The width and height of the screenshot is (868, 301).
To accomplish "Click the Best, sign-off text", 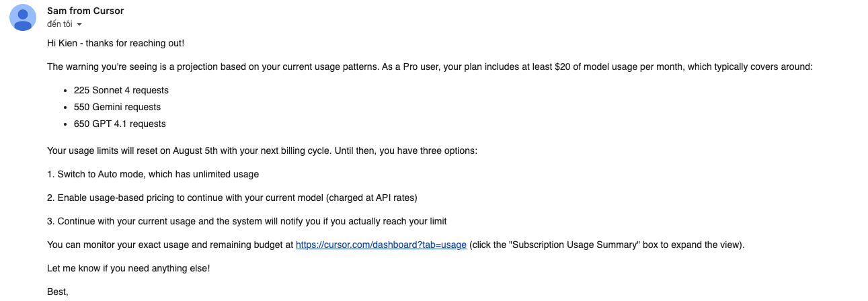I will click(58, 292).
